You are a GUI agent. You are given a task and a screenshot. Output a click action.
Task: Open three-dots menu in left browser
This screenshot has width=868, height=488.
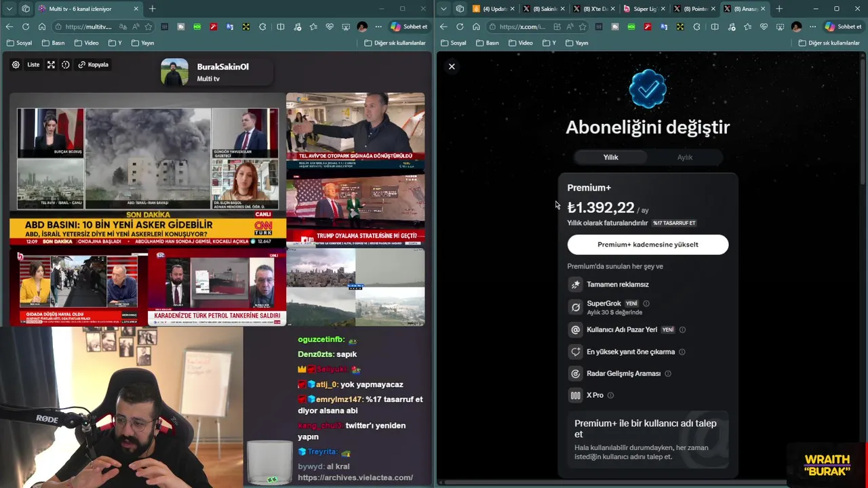pos(378,26)
